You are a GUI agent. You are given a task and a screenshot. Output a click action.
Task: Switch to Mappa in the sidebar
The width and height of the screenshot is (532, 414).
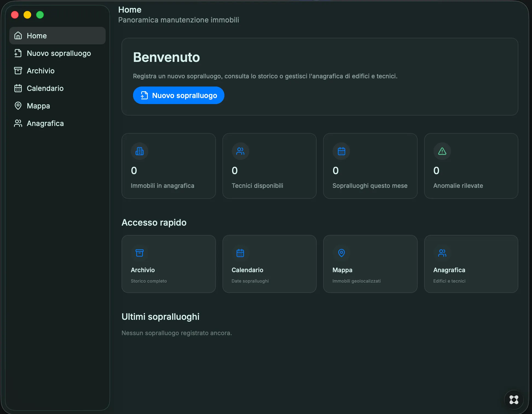57,106
